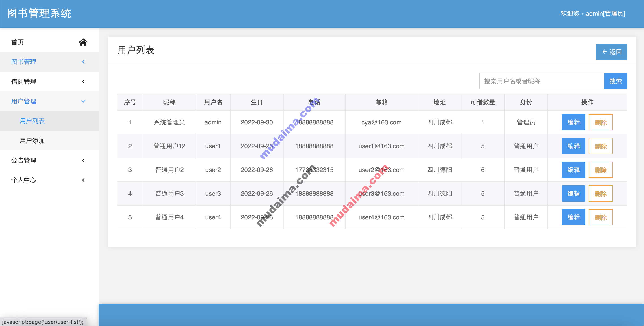Select the 公告管理 menu label

[24, 160]
